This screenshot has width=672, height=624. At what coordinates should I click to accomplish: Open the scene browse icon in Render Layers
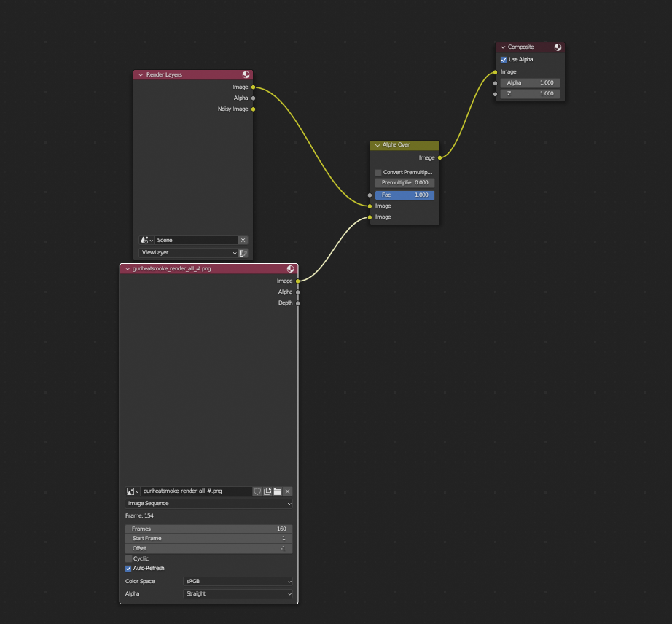146,240
